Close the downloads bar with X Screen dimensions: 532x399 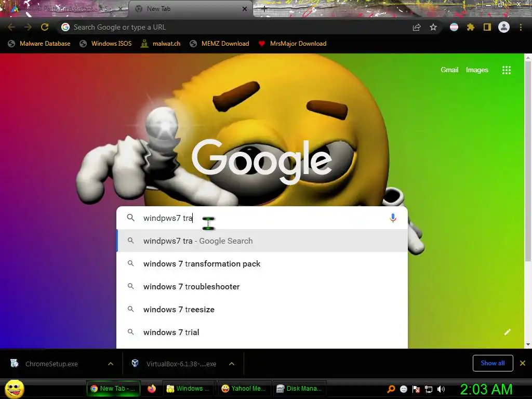(523, 363)
